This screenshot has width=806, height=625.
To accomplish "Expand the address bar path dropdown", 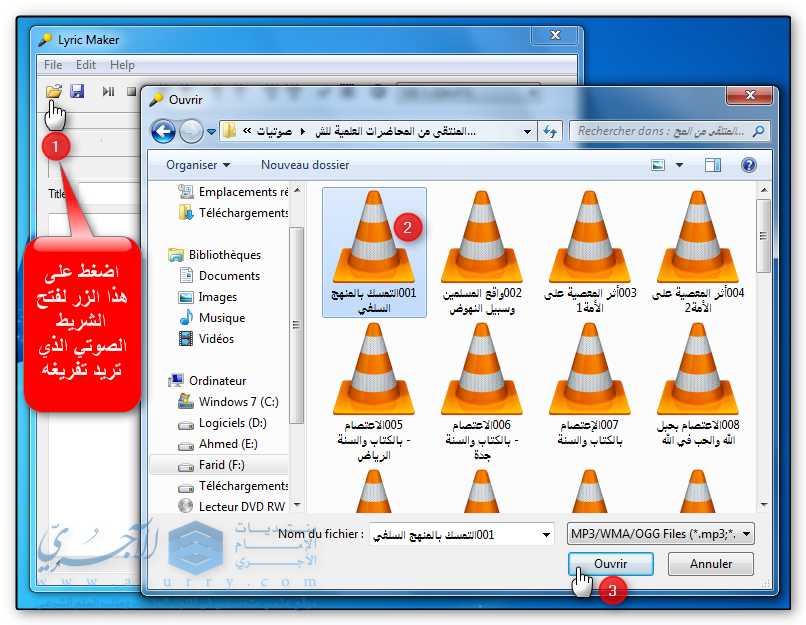I will tap(527, 132).
